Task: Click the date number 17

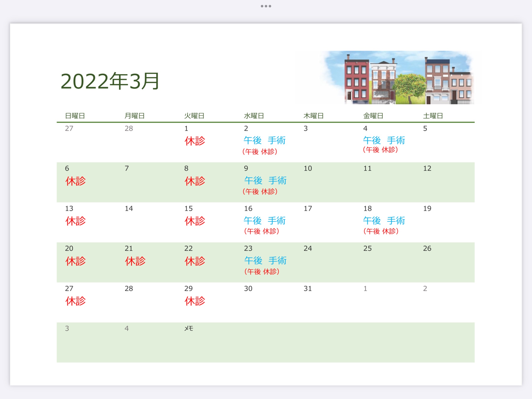Action: pos(308,208)
